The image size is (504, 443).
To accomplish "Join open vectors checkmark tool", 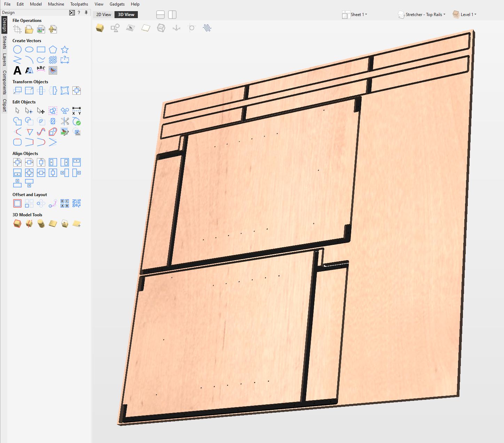I will (x=77, y=121).
